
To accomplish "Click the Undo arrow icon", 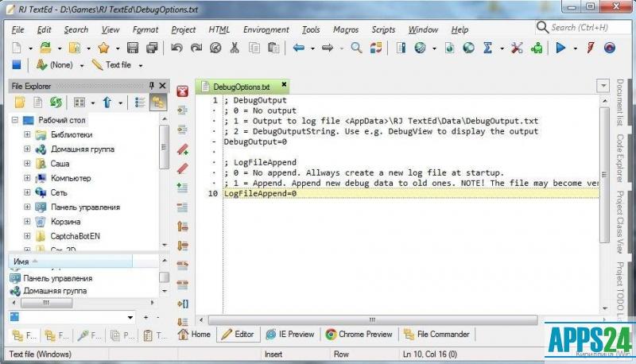I will (x=176, y=48).
